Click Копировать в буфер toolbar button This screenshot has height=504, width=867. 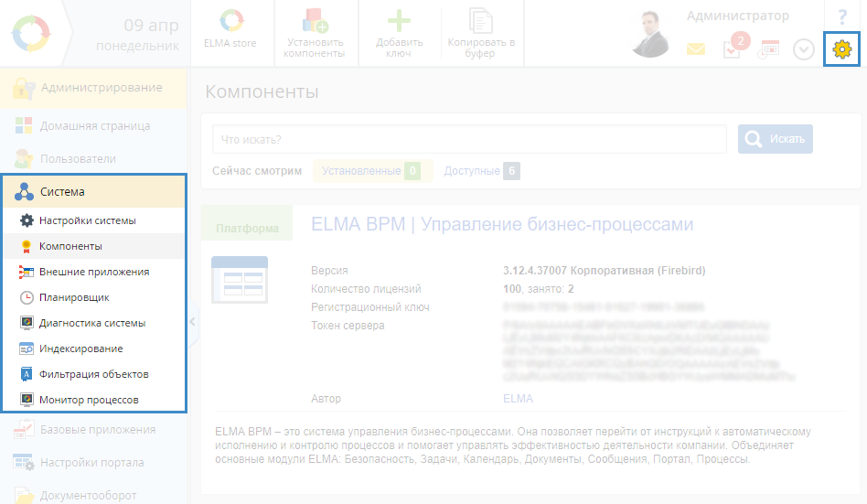point(481,33)
